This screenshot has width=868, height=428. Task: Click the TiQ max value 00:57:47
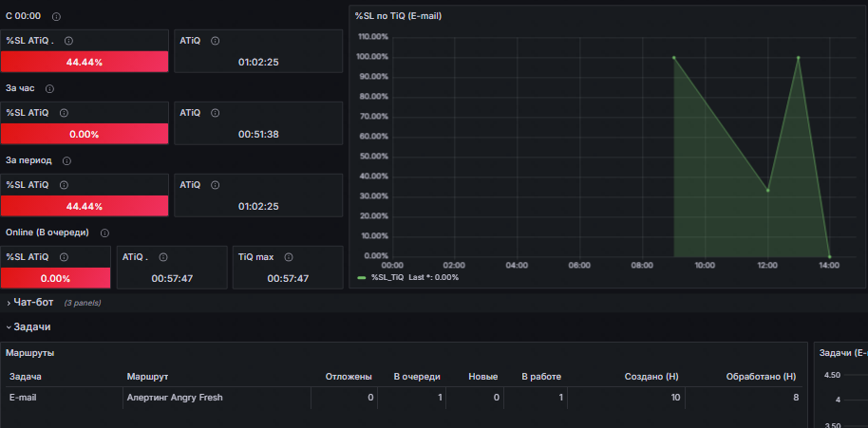pos(287,278)
